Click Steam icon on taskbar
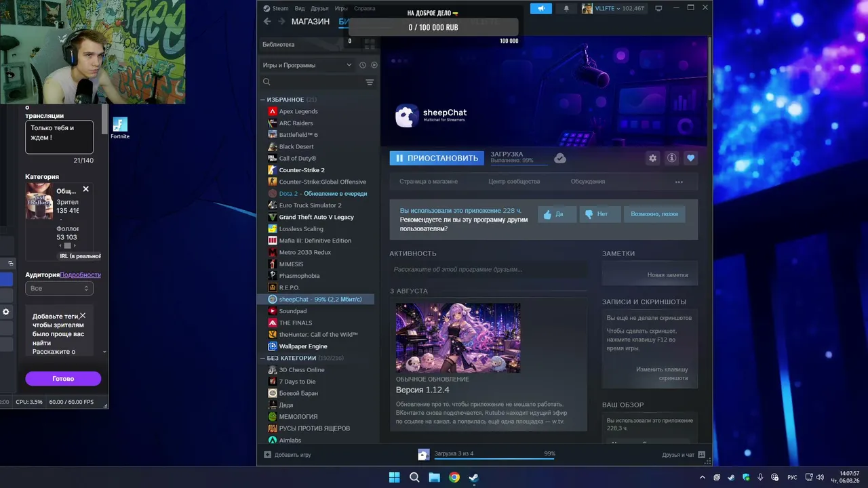 474,477
